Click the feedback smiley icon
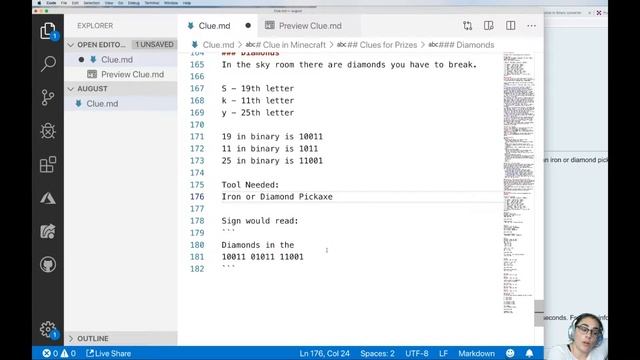This screenshot has height=360, width=640. coord(510,353)
